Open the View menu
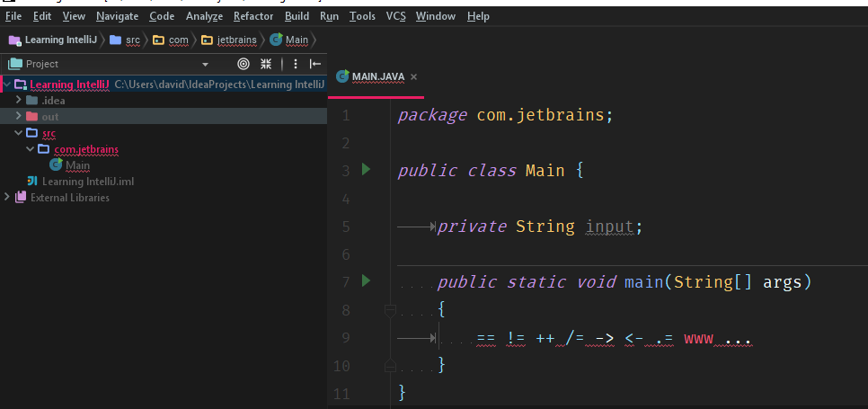868x409 pixels. 74,16
